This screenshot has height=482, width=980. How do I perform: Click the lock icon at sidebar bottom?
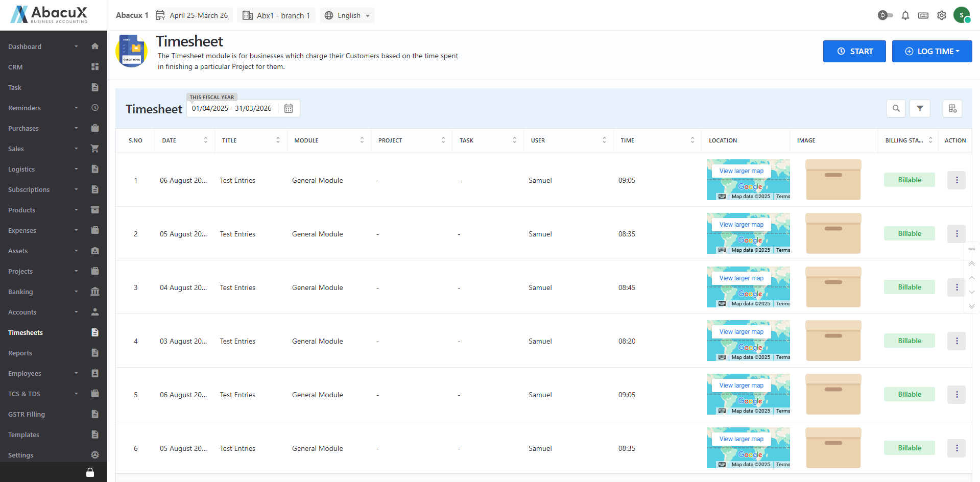tap(90, 472)
